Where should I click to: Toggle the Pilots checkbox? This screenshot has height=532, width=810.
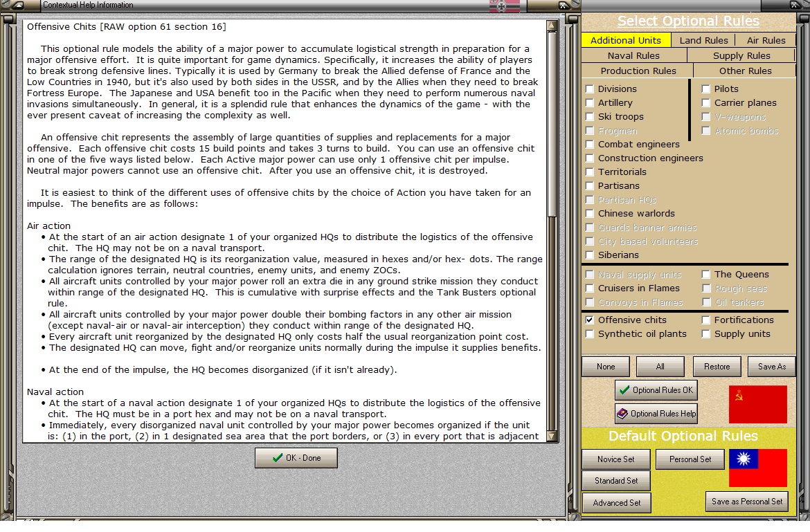705,89
